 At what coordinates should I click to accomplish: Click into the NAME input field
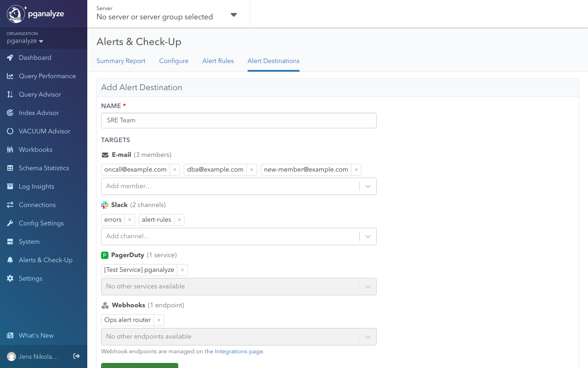click(239, 121)
